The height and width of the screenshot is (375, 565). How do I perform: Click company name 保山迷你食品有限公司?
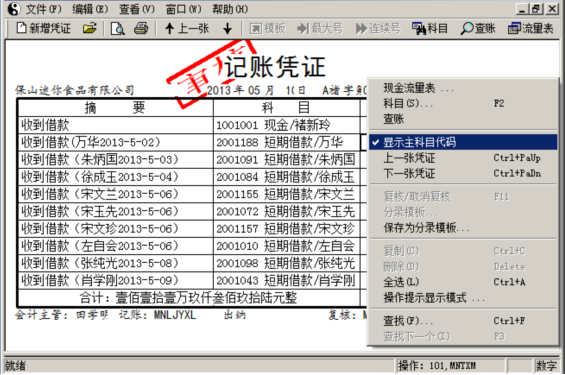click(75, 90)
